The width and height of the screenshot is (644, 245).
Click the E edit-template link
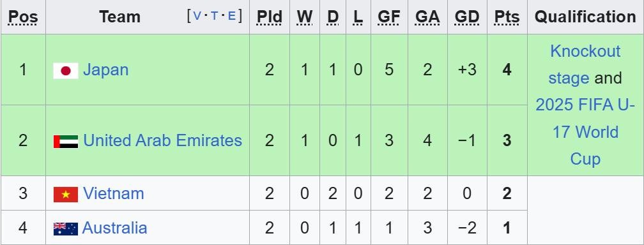point(232,16)
